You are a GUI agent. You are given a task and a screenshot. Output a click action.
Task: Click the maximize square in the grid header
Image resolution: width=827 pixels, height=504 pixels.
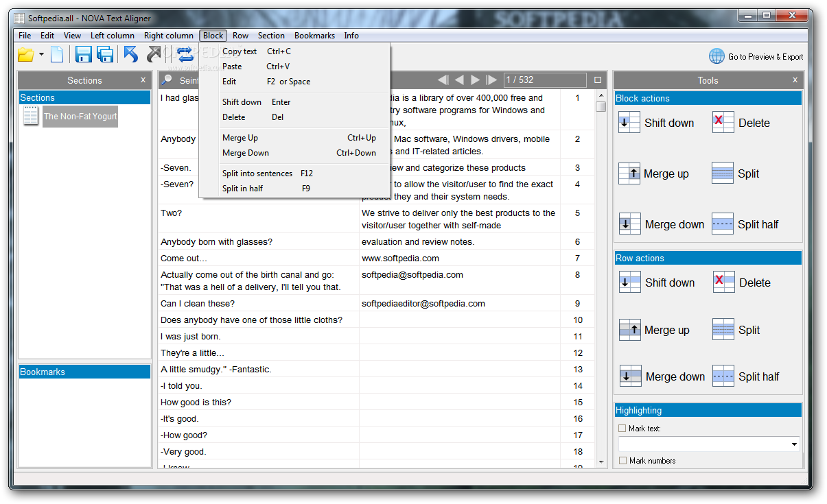[x=598, y=80]
